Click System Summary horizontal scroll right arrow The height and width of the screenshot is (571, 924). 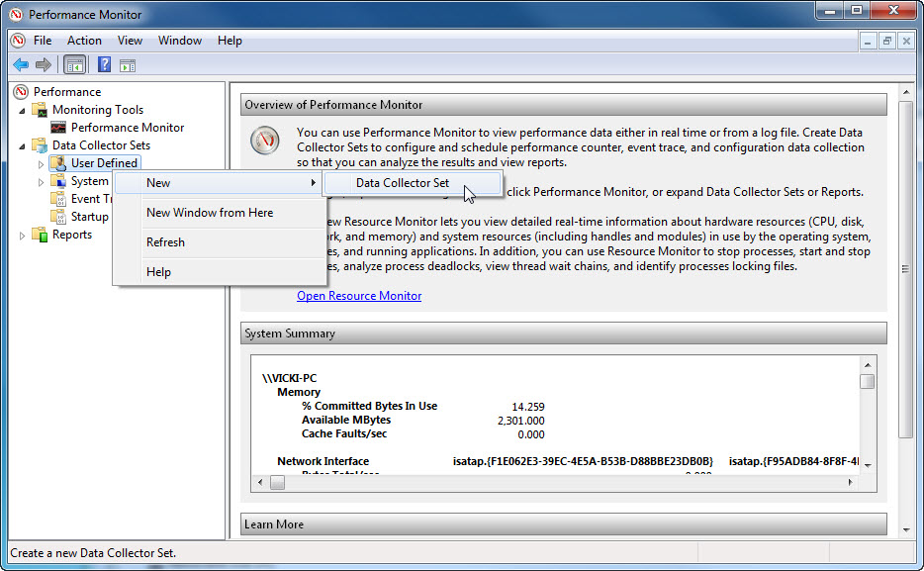click(850, 482)
